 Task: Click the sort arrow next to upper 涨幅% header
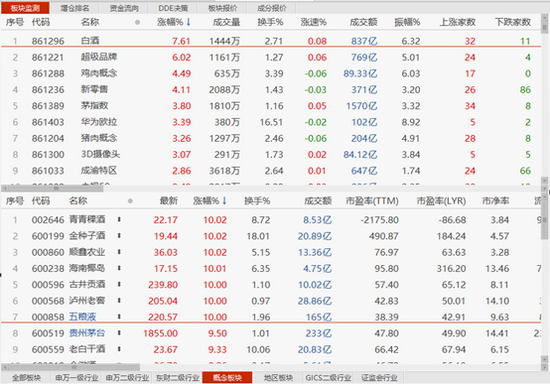click(188, 22)
